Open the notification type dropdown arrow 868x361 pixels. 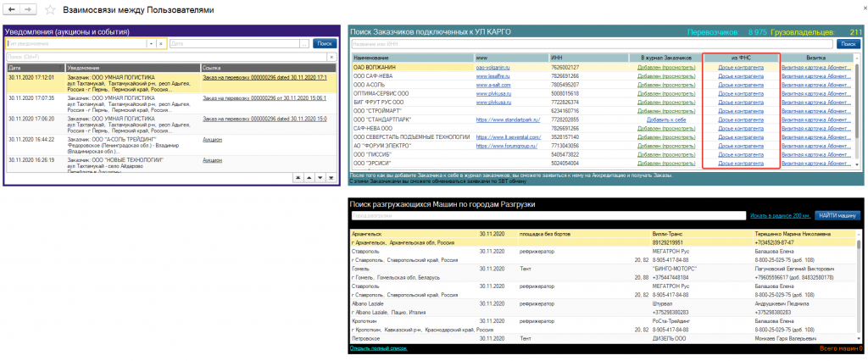(x=152, y=43)
